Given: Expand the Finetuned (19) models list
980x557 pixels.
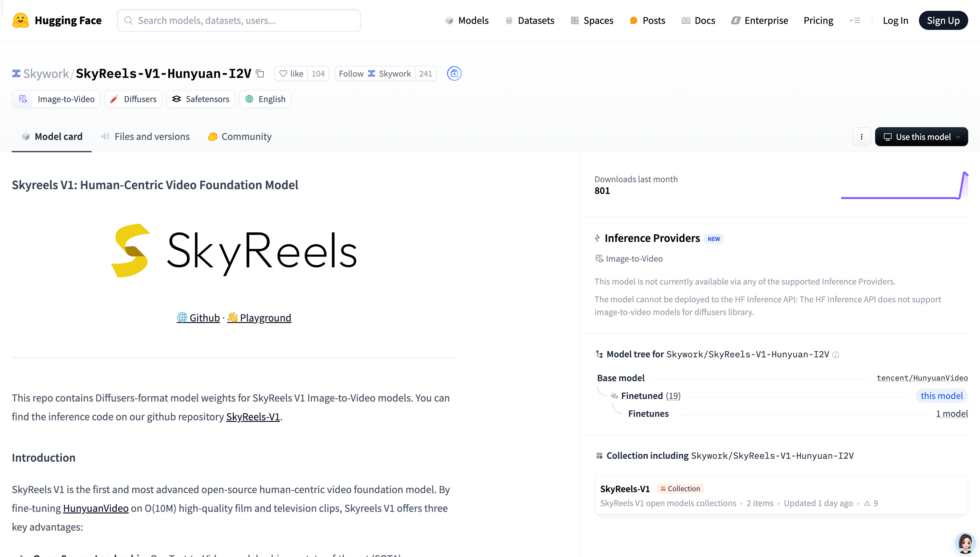Looking at the screenshot, I should click(x=673, y=395).
